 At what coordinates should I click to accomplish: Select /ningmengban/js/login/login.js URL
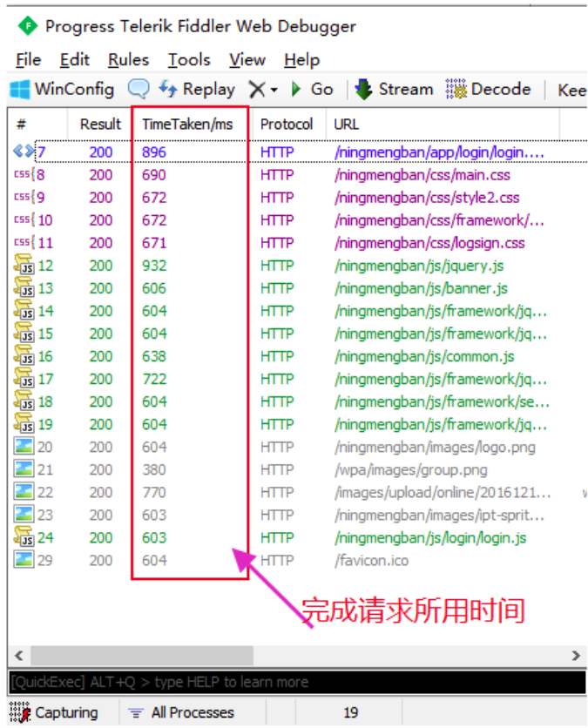[430, 538]
